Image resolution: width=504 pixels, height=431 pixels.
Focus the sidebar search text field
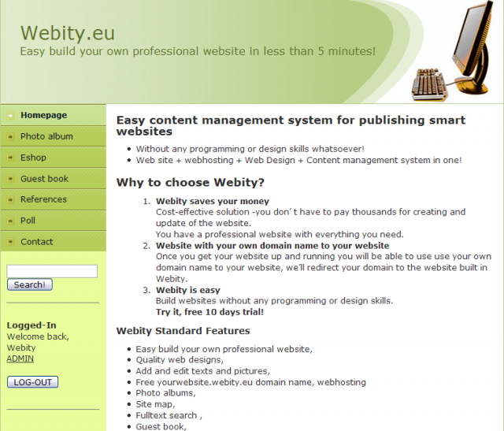[52, 271]
